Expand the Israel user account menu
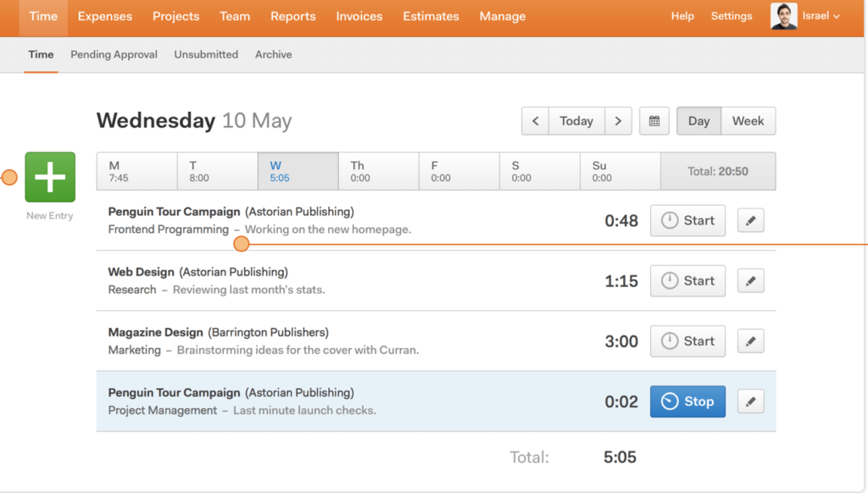 coord(821,16)
